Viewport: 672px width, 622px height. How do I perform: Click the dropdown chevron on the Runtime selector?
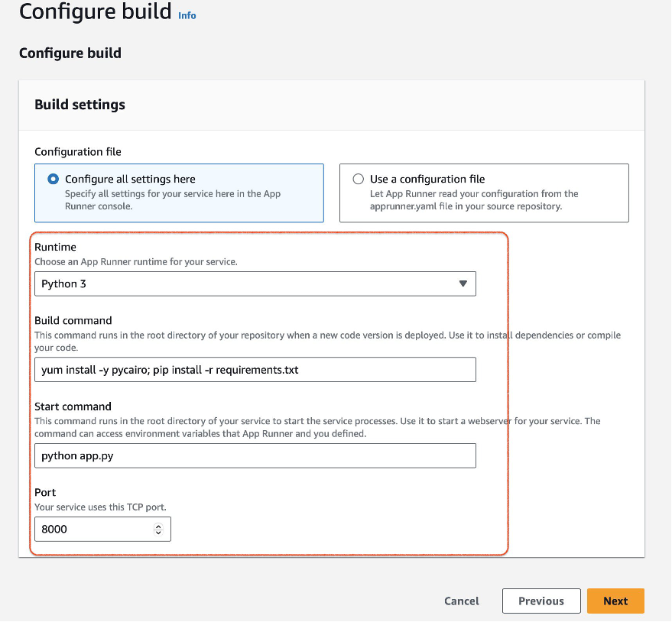463,283
